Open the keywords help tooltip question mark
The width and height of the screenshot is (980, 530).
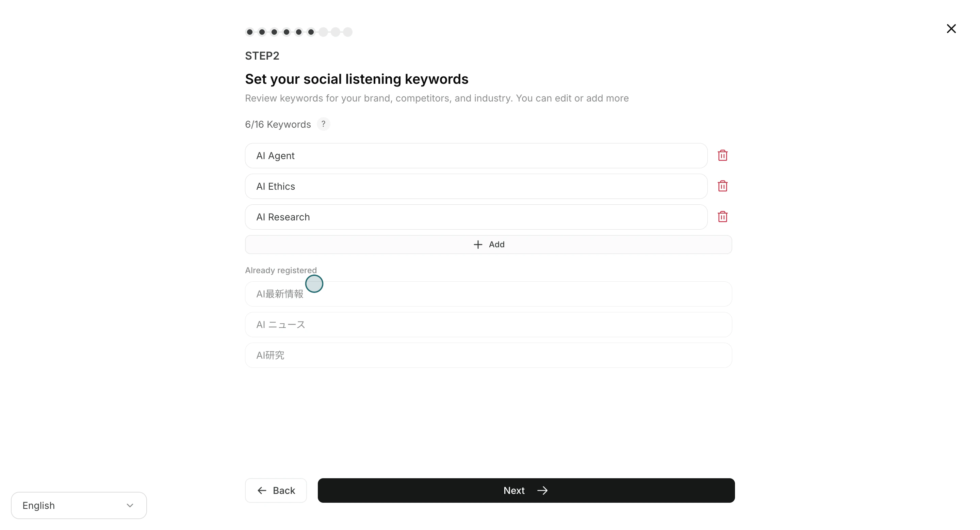tap(323, 124)
